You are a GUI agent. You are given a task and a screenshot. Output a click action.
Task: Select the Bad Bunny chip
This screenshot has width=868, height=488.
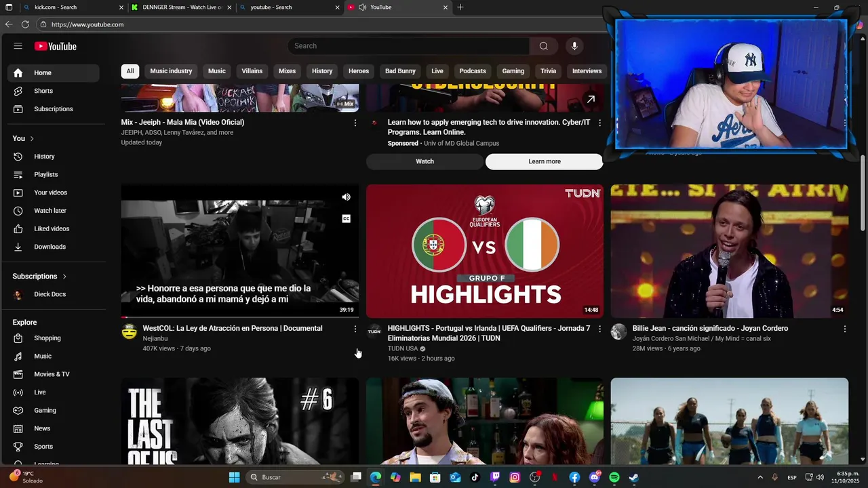(x=400, y=71)
